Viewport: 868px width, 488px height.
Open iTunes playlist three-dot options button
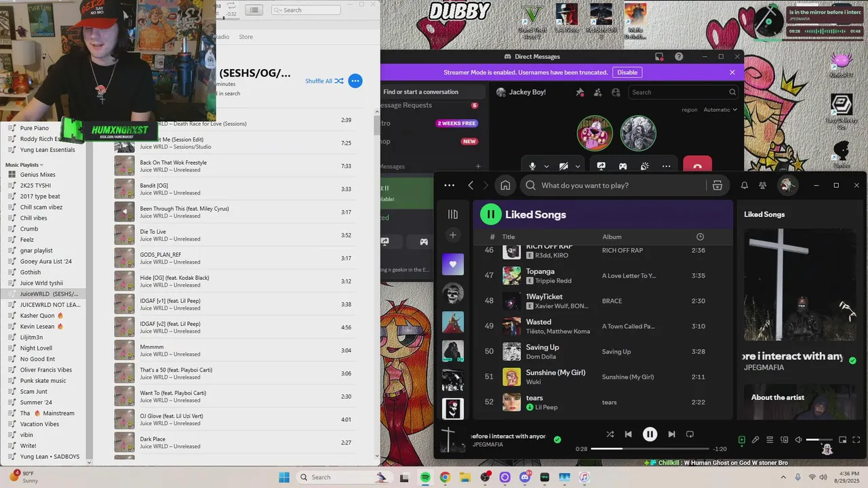(x=355, y=81)
